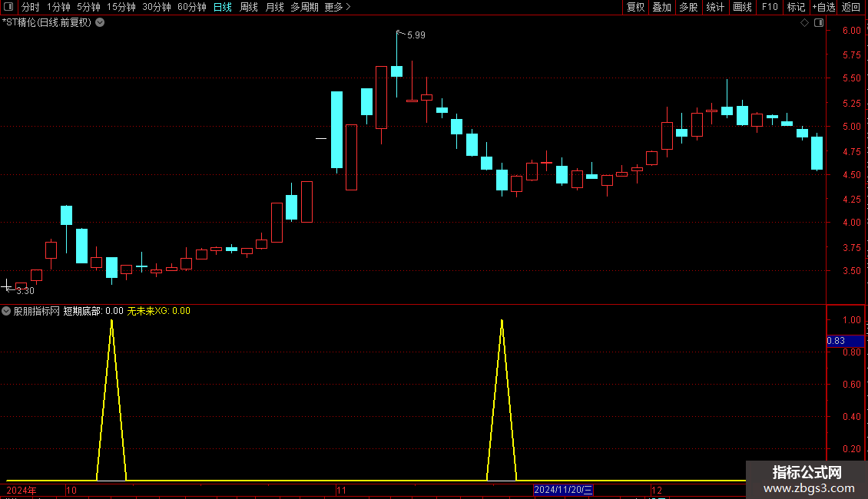Open F10 company info
This screenshot has width=868, height=499.
(770, 7)
